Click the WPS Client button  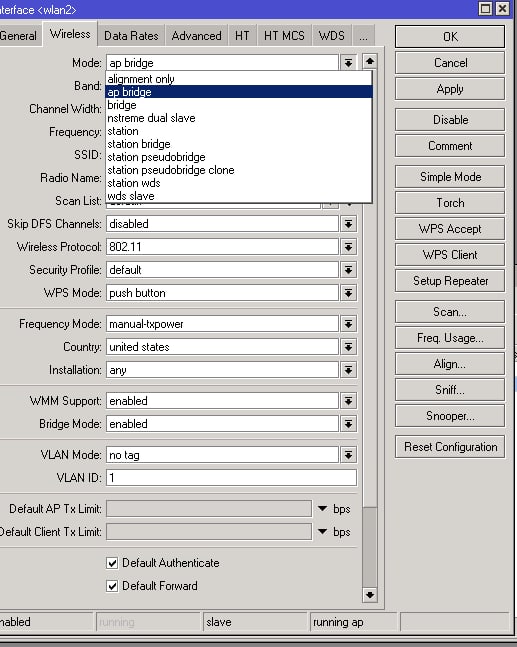[450, 255]
